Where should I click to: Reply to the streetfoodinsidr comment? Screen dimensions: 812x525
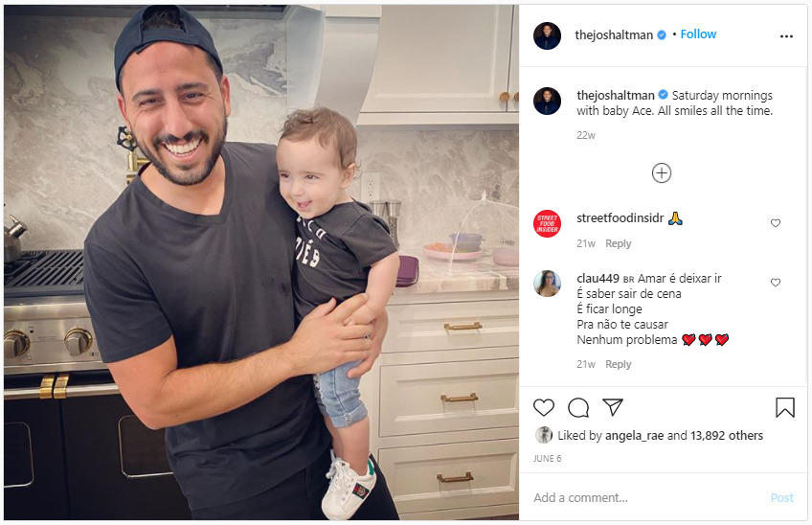pos(619,243)
